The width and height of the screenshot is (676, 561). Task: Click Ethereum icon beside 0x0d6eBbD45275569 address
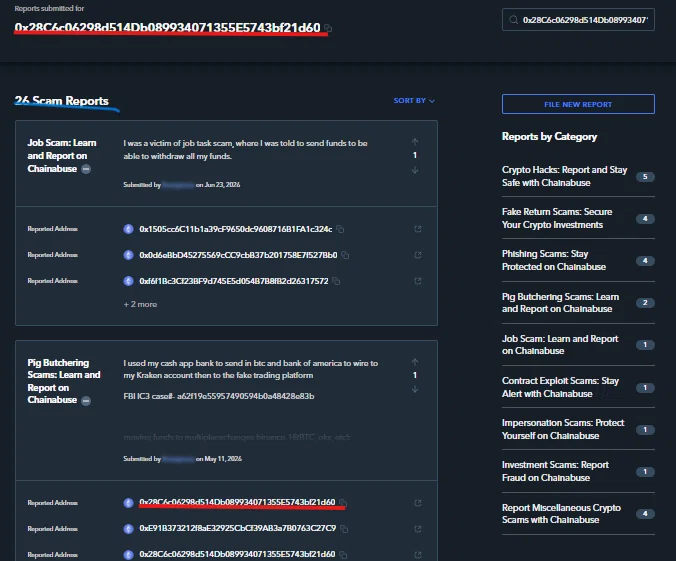click(x=128, y=255)
